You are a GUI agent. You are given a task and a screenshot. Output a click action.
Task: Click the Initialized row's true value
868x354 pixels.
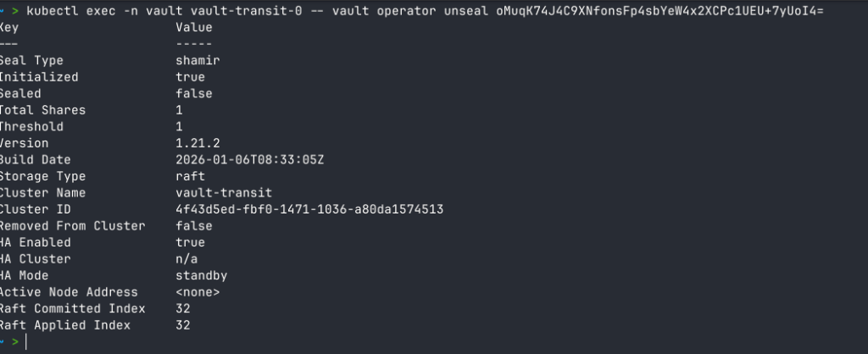click(x=191, y=77)
